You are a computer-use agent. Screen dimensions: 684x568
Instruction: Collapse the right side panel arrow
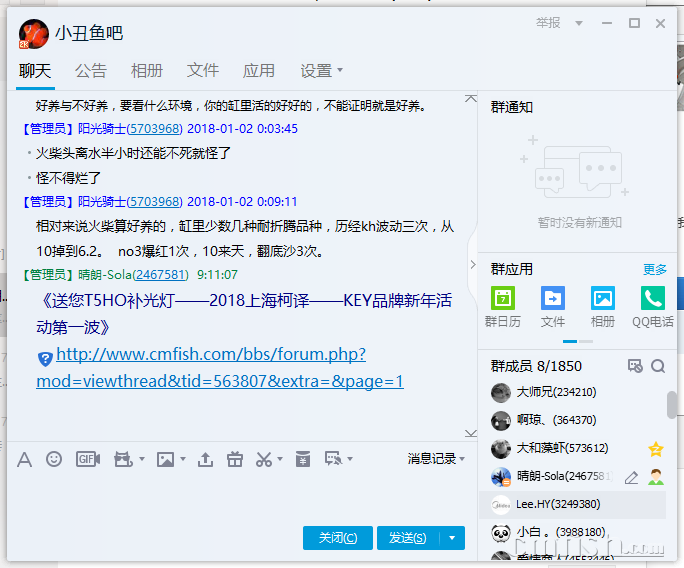[473, 265]
